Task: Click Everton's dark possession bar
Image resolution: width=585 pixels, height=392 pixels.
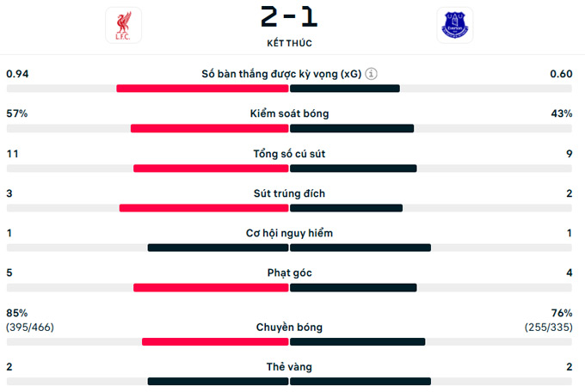Action: [x=352, y=129]
